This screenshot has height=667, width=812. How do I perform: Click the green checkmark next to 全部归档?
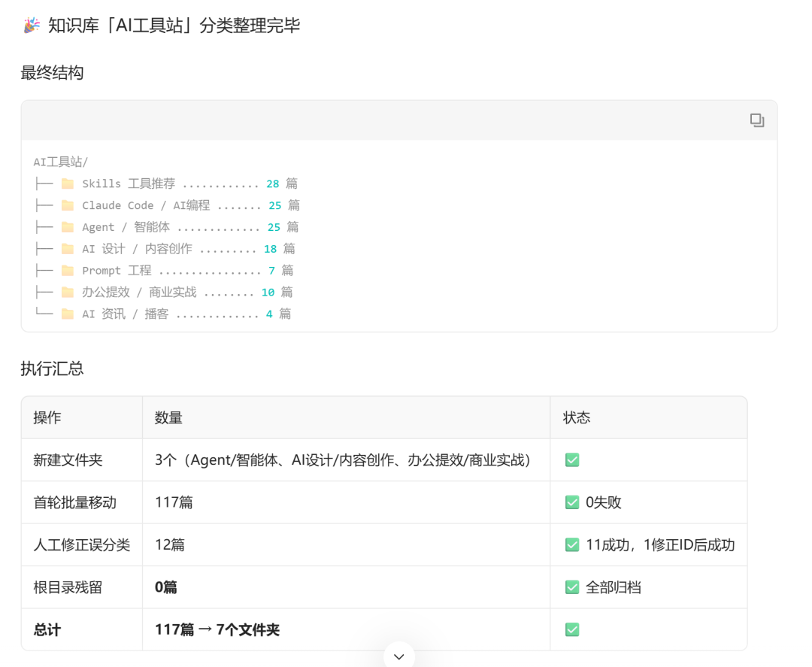point(572,587)
